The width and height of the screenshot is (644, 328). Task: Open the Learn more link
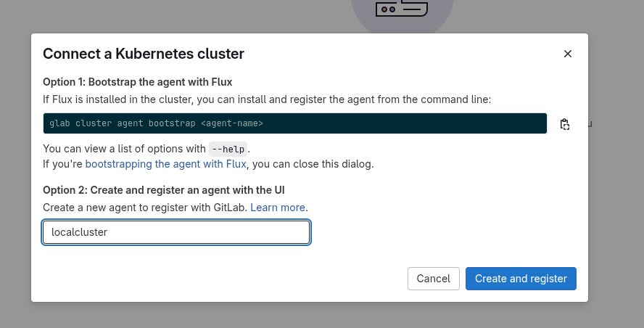278,208
